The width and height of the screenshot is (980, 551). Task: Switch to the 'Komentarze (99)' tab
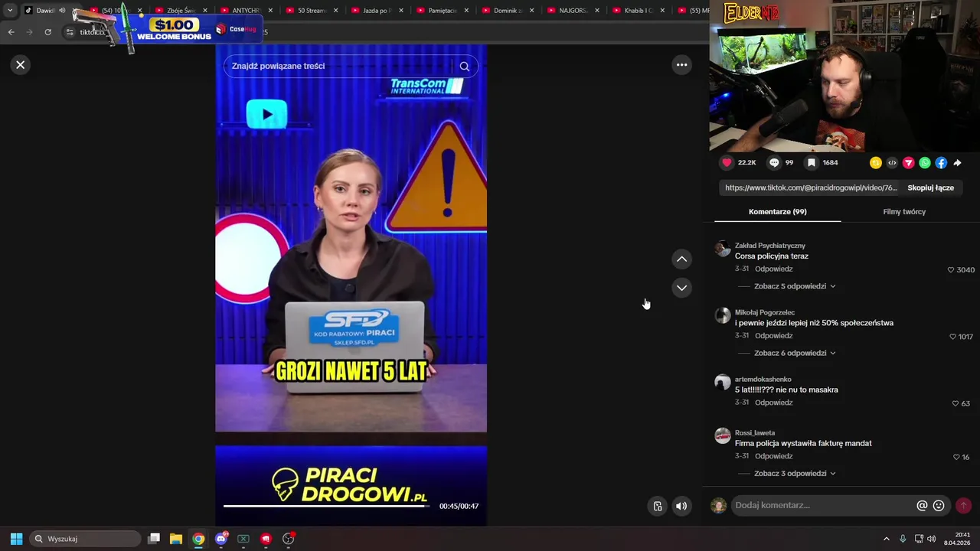pyautogui.click(x=777, y=211)
